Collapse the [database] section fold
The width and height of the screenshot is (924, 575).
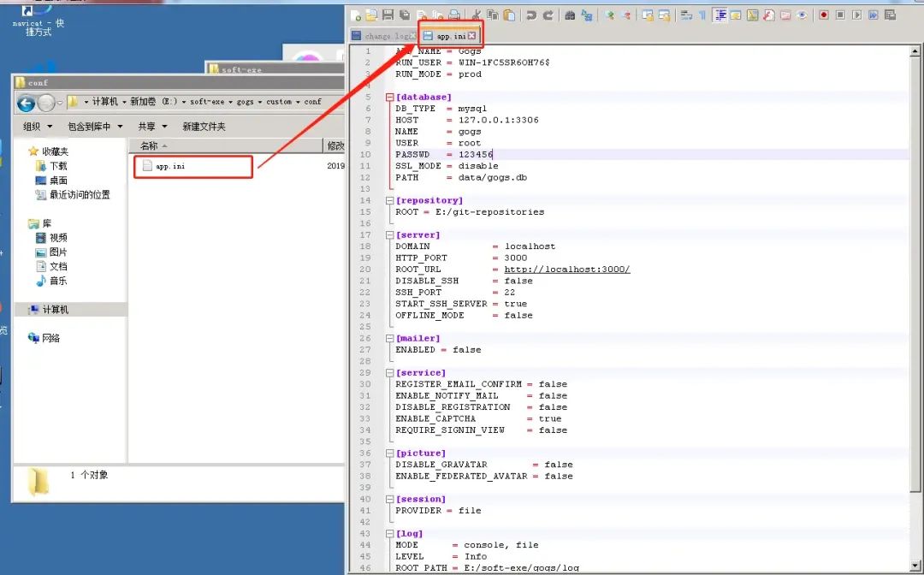pos(389,98)
